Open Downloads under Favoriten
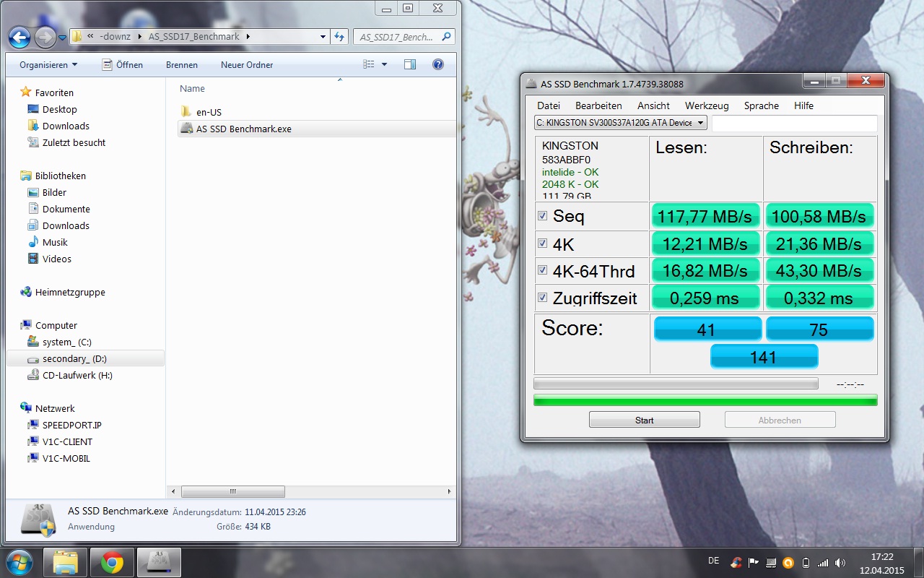This screenshot has height=578, width=924. 66,126
